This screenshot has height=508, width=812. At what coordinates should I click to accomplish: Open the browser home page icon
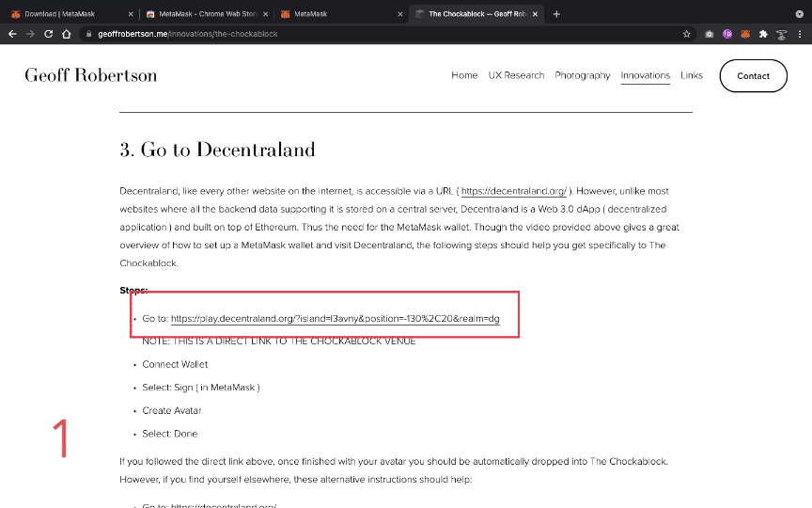click(x=67, y=34)
